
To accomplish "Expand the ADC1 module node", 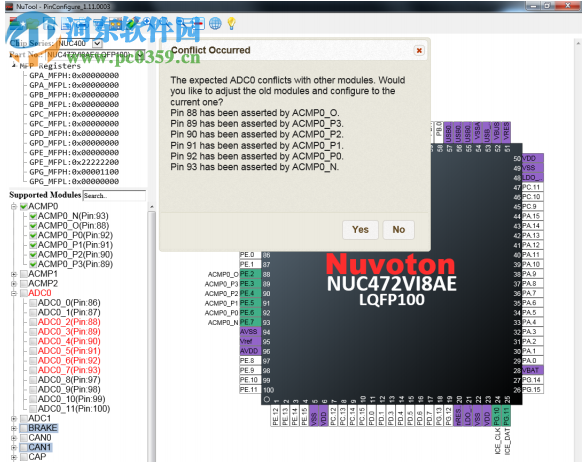I will coord(14,419).
